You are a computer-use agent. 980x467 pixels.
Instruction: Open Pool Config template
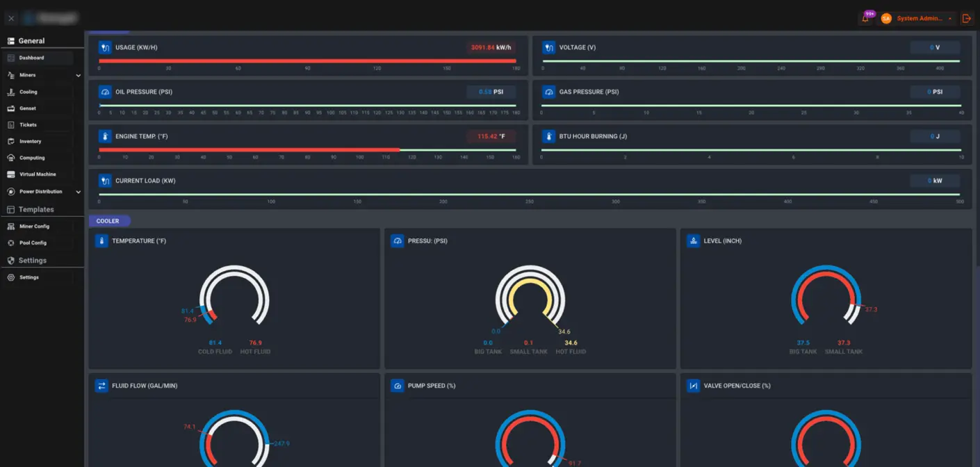[x=33, y=243]
